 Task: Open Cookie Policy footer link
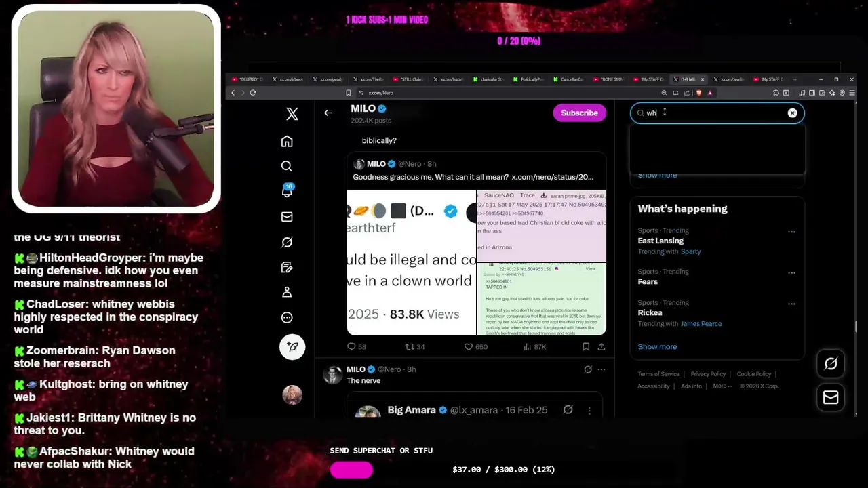tap(754, 374)
